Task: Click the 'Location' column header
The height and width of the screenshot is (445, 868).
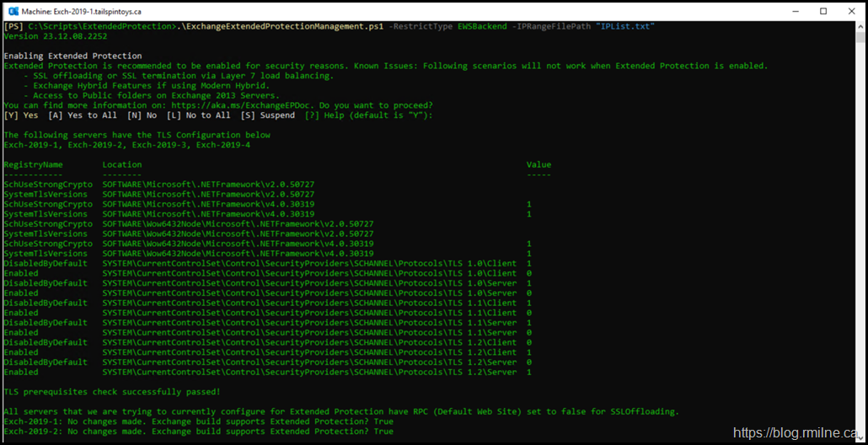Action: (122, 164)
